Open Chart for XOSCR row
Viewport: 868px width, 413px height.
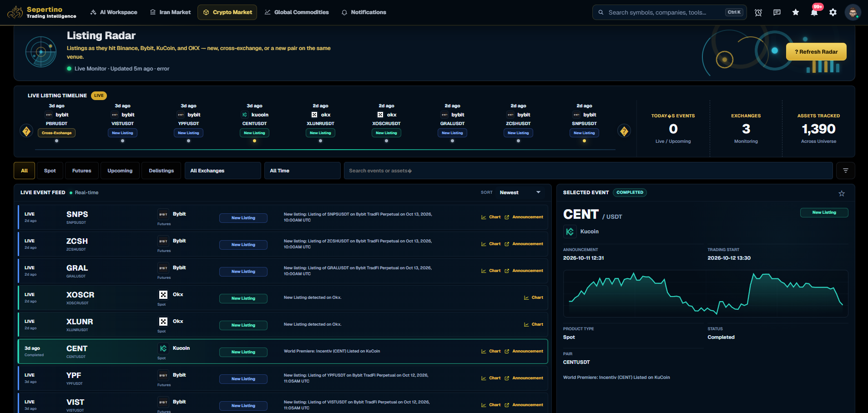coord(534,297)
